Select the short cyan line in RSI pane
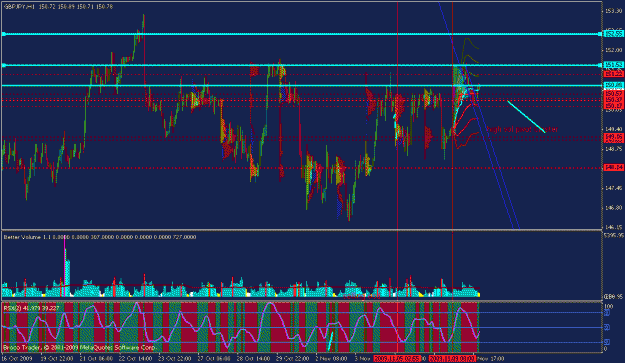This screenshot has height=363, width=625. point(330,341)
